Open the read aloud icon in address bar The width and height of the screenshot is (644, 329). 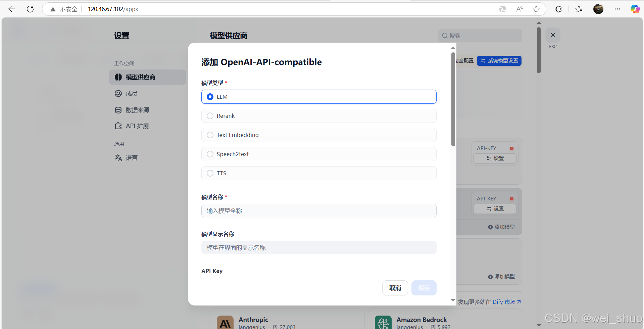click(x=519, y=9)
